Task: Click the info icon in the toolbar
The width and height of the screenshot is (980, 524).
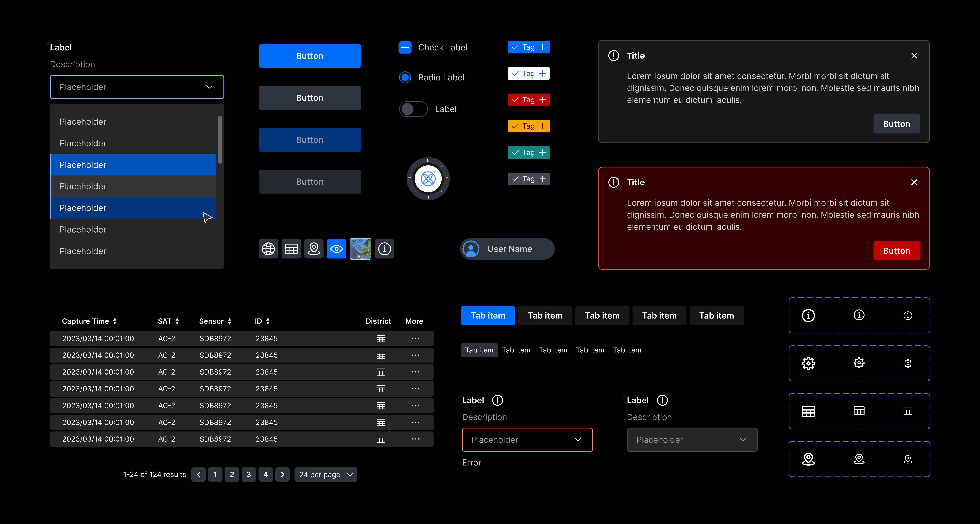Action: pyautogui.click(x=385, y=249)
